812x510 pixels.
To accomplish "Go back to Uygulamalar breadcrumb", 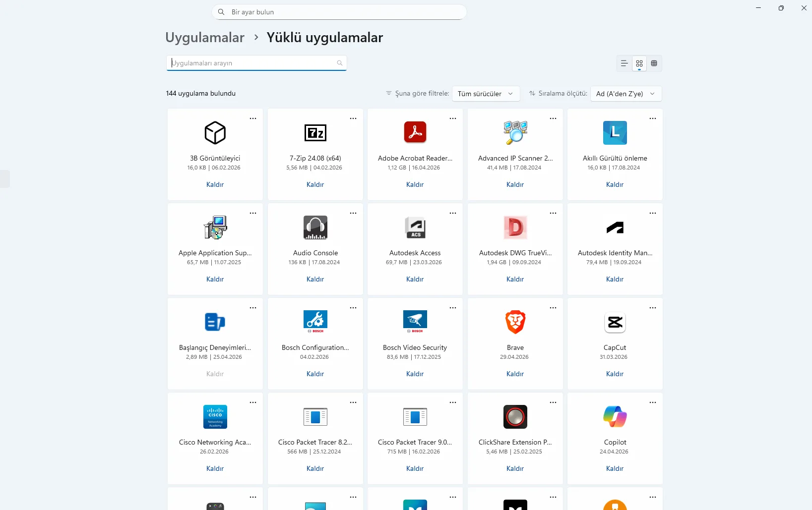I will pyautogui.click(x=204, y=38).
